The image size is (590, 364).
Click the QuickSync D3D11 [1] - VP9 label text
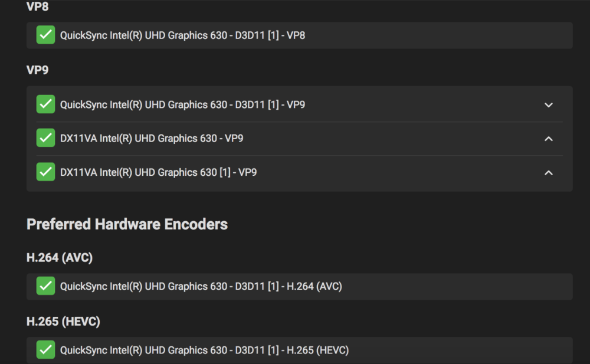click(x=182, y=104)
